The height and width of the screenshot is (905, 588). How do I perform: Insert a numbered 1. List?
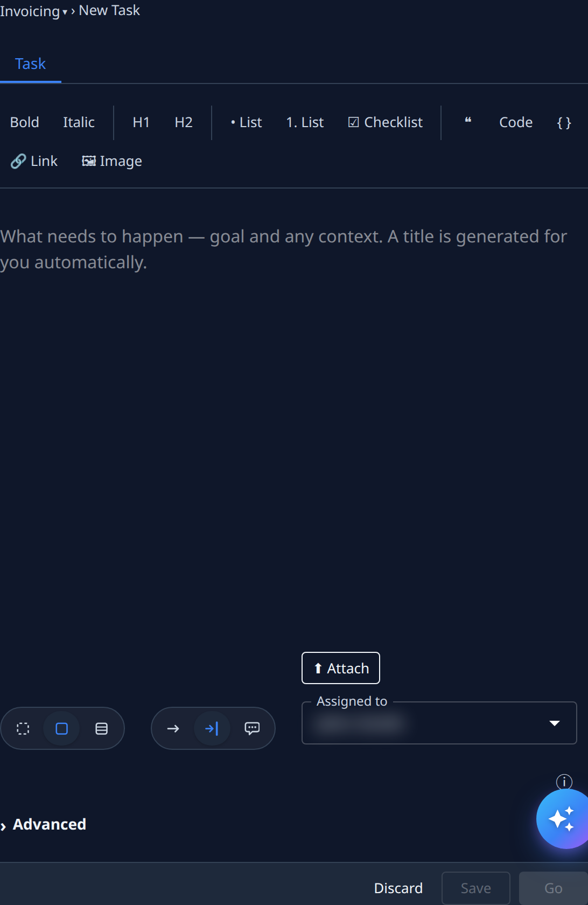coord(305,122)
